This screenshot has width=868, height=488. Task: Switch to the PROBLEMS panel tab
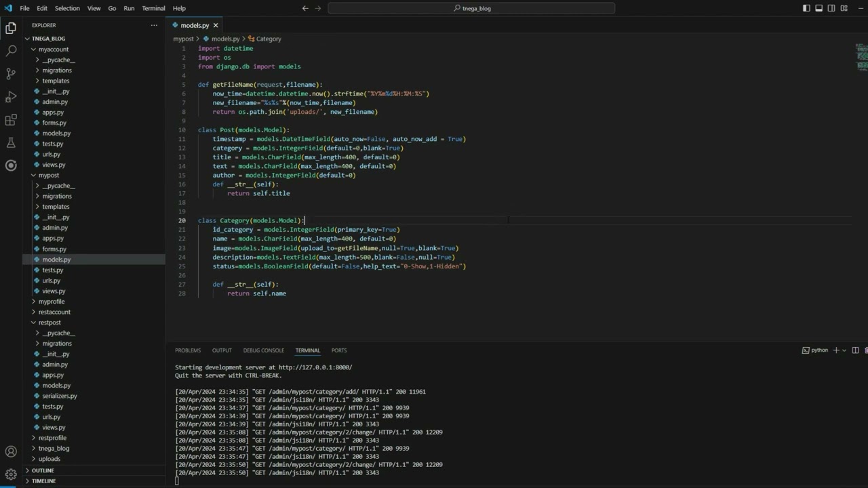pos(188,350)
